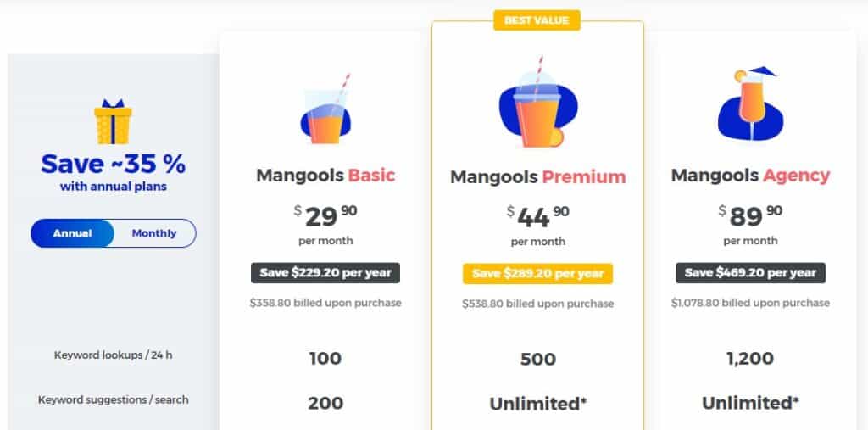Click the Unlimited* value in Premium column

538,404
